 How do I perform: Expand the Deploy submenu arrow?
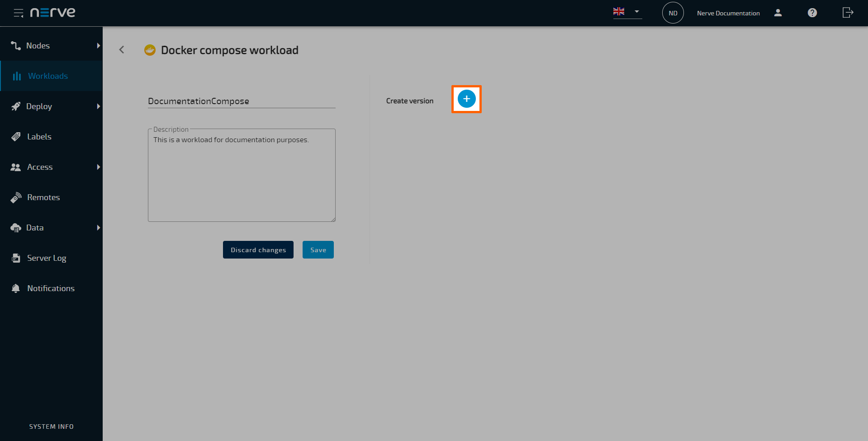[x=98, y=106]
